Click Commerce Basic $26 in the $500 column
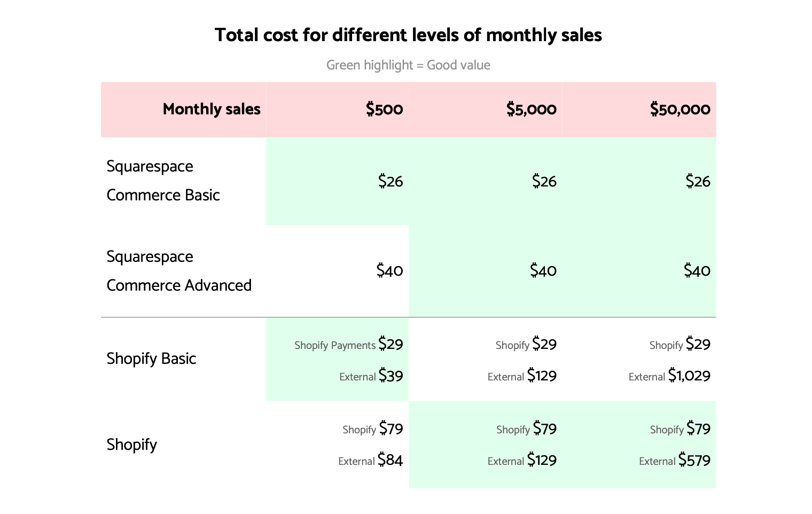Screen dimensions: 812x514 (x=390, y=182)
